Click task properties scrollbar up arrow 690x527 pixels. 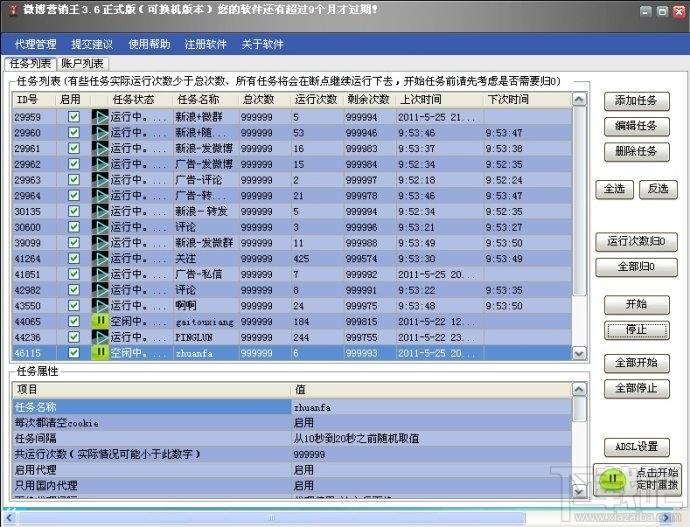point(579,389)
